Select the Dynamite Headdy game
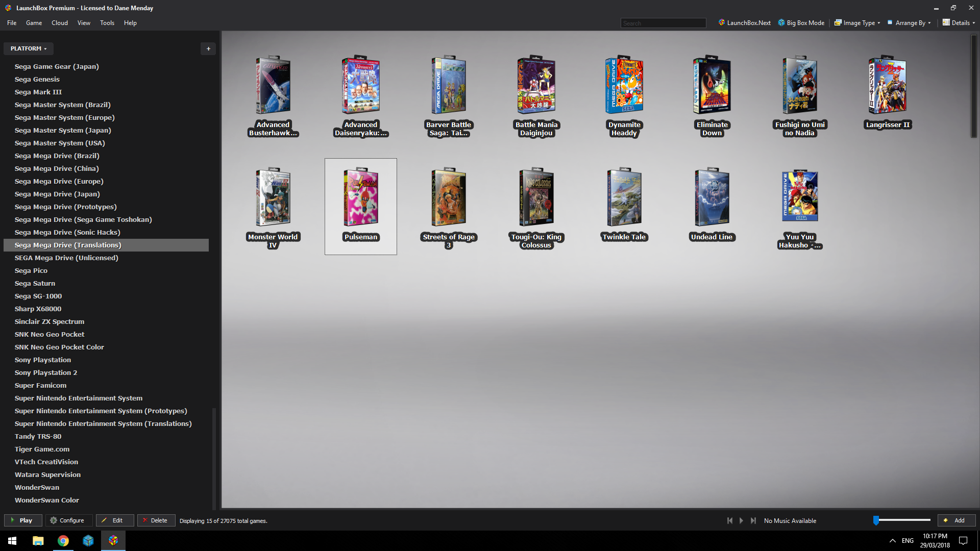The width and height of the screenshot is (980, 551). (x=624, y=85)
